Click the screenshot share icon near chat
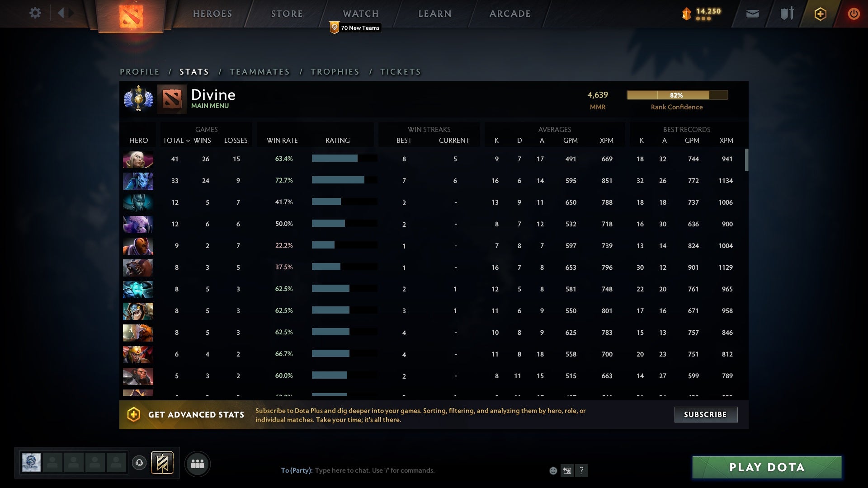868x488 pixels. point(567,470)
